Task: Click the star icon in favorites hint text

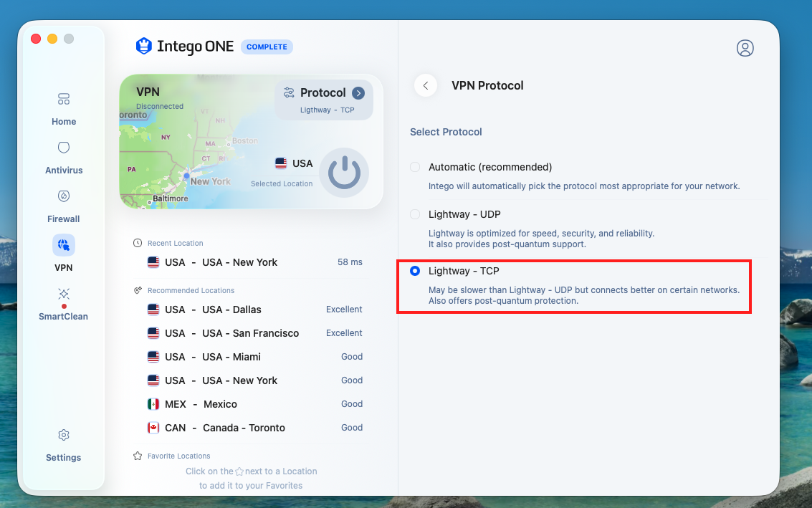Action: pyautogui.click(x=239, y=471)
